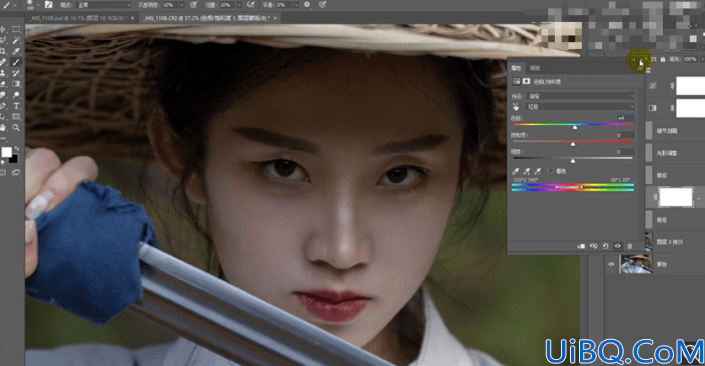Swap foreground and background colors
705x366 pixels.
tap(17, 148)
